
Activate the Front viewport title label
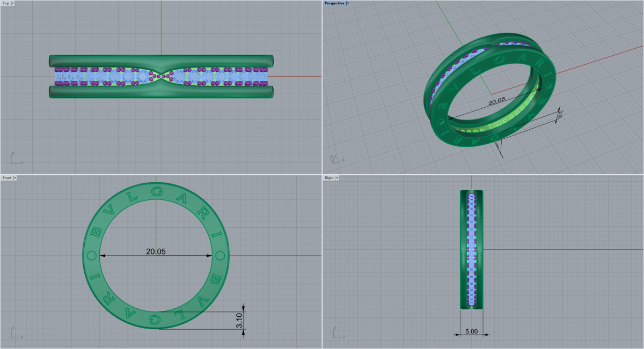click(6, 177)
